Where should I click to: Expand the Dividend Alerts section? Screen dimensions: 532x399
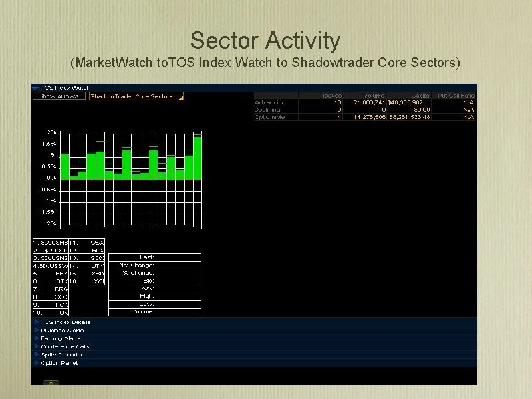click(x=37, y=330)
